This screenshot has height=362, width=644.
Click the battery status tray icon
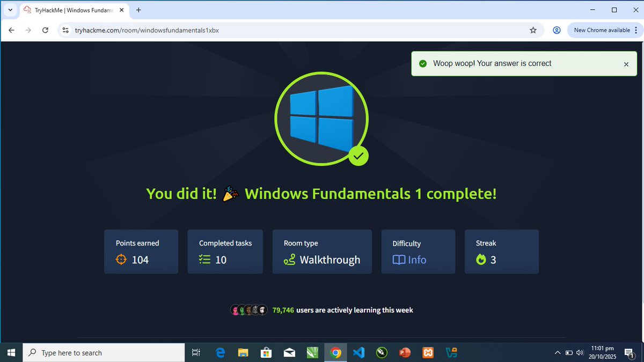(x=569, y=352)
